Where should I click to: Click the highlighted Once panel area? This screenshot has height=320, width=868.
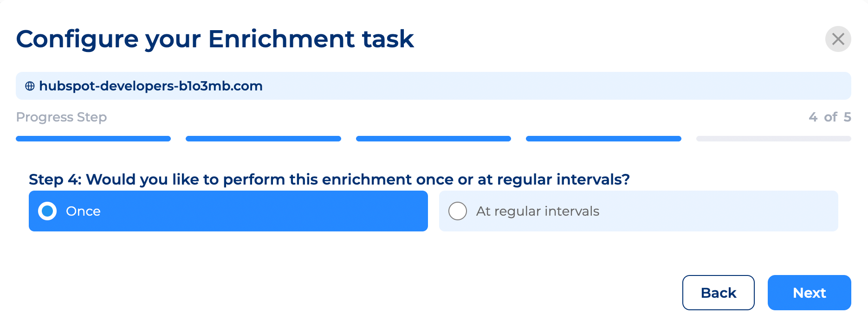(x=227, y=211)
